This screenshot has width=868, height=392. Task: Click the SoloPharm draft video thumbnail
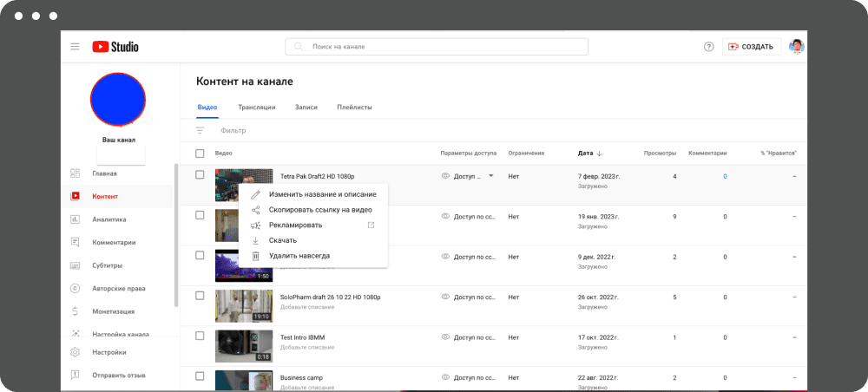[x=244, y=306]
